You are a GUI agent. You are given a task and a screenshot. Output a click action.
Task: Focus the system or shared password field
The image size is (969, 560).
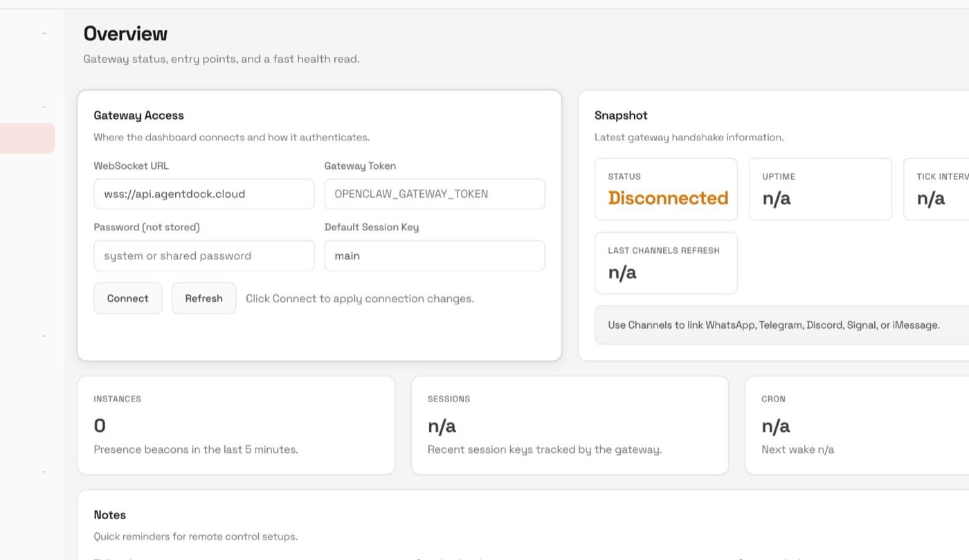click(203, 255)
